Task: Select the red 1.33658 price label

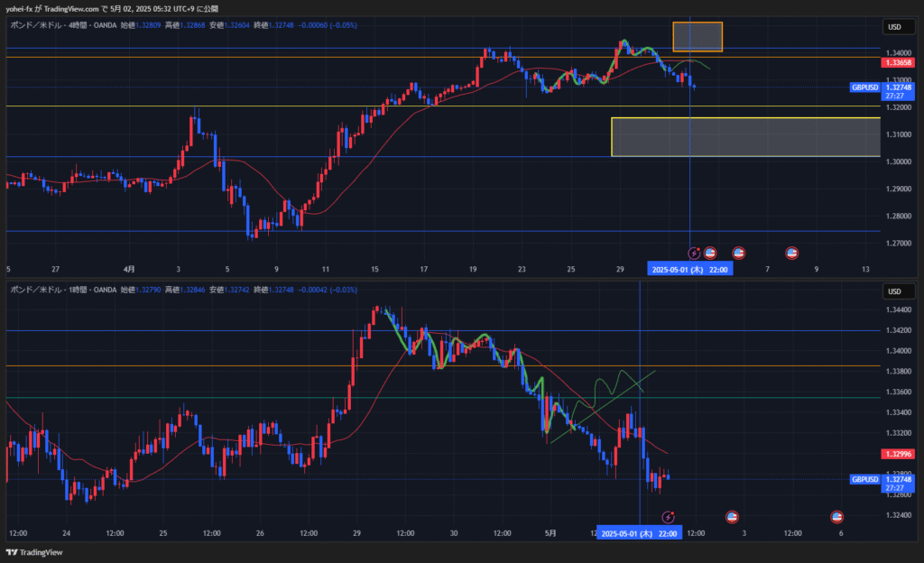Action: point(898,62)
